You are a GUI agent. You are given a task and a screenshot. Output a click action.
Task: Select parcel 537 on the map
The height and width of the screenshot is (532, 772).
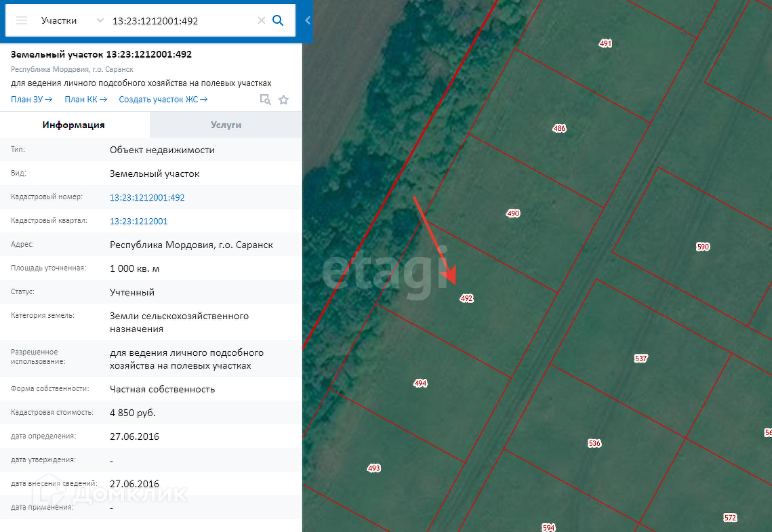click(641, 359)
